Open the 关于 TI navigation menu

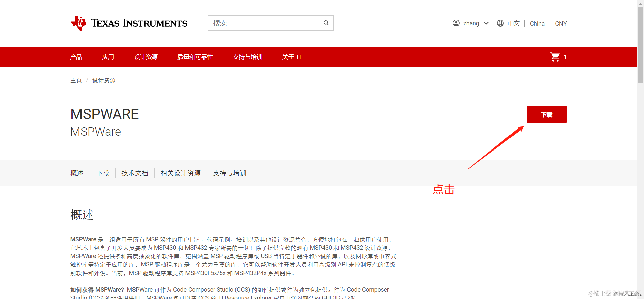(291, 57)
